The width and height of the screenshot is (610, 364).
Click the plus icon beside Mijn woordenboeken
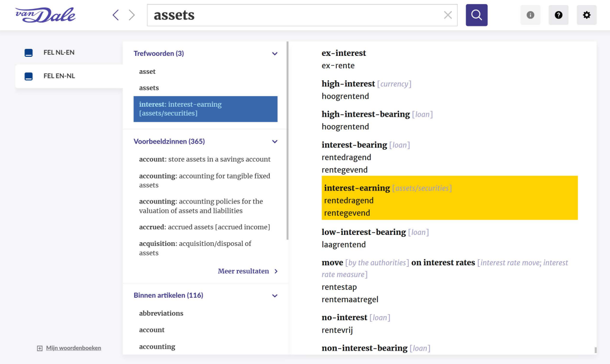coord(40,348)
